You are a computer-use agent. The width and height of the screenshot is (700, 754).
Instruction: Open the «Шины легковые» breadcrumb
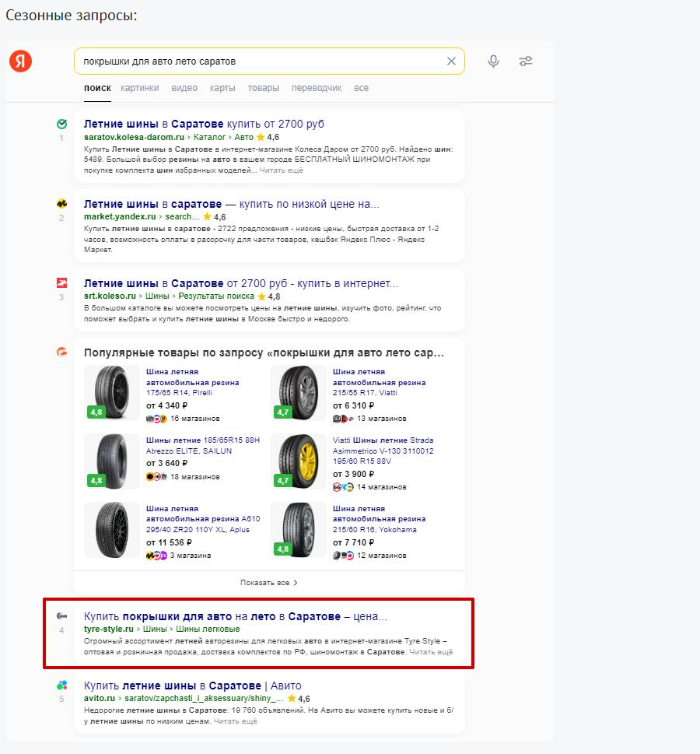(x=208, y=629)
